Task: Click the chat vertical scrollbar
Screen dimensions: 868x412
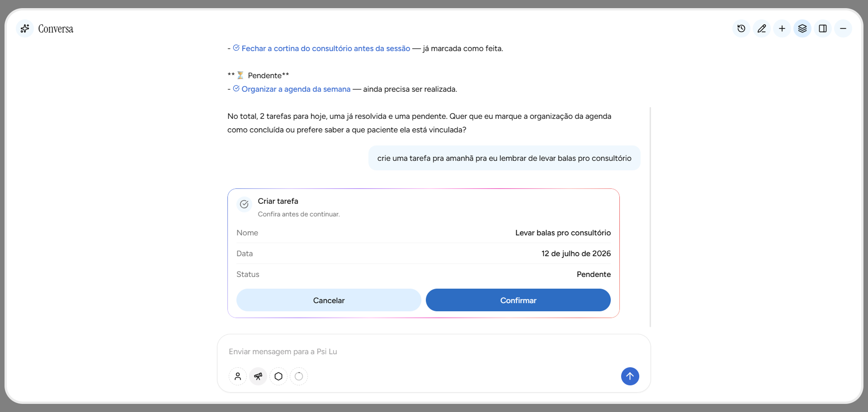Action: tap(650, 217)
